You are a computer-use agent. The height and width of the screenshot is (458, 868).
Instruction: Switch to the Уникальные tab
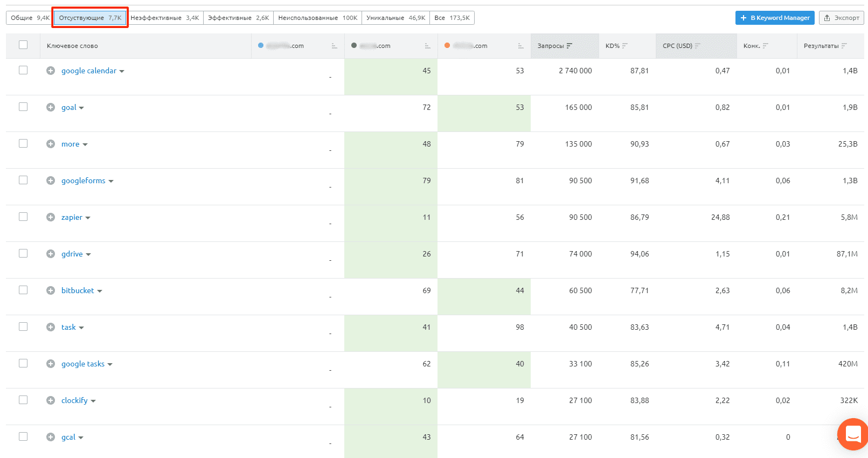click(x=395, y=18)
